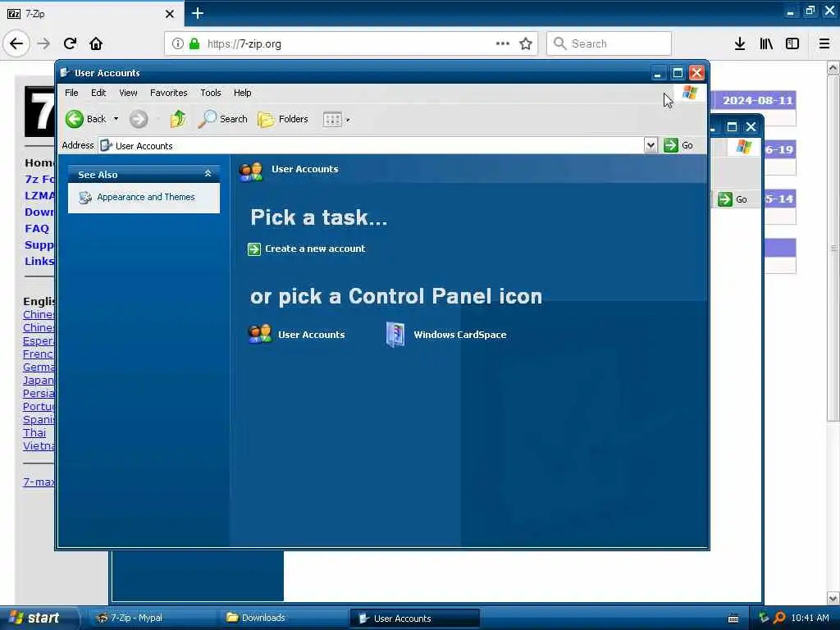Image resolution: width=840 pixels, height=630 pixels.
Task: Toggle the browser sidebar icon
Action: pos(792,43)
